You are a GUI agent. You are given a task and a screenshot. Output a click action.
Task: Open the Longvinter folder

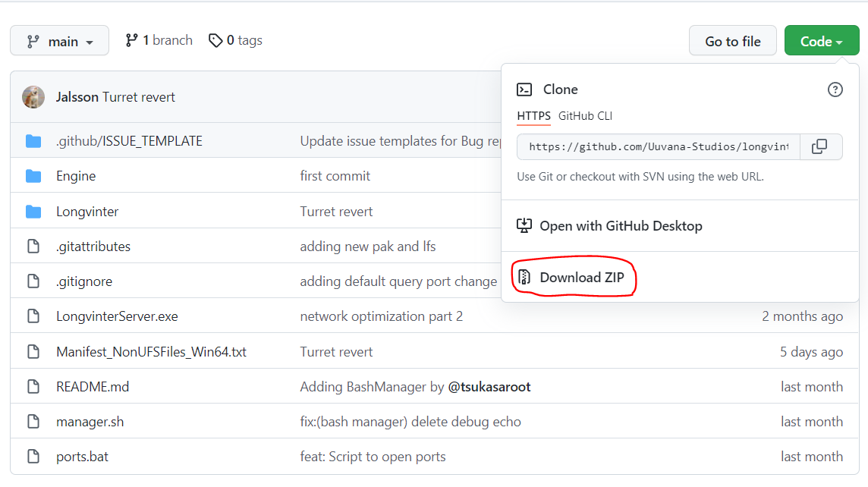[87, 212]
